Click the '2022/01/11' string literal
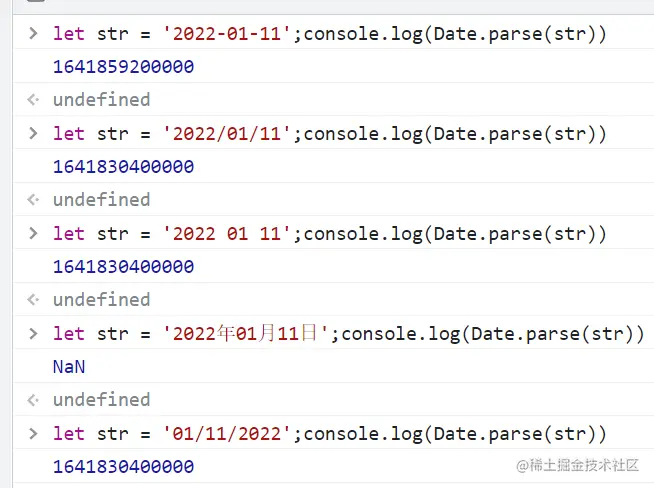Viewport: 654px width, 488px height. [229, 134]
